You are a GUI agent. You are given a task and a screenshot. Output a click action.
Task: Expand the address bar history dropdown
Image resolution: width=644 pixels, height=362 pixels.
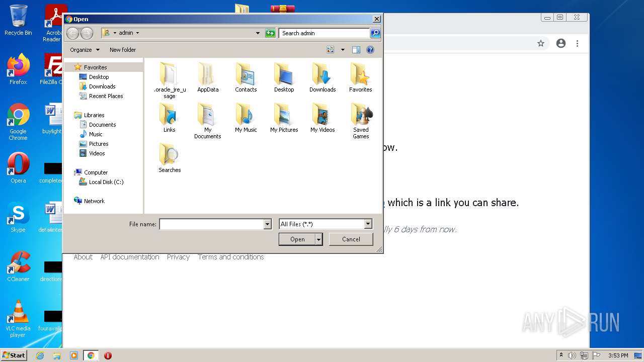coord(258,33)
